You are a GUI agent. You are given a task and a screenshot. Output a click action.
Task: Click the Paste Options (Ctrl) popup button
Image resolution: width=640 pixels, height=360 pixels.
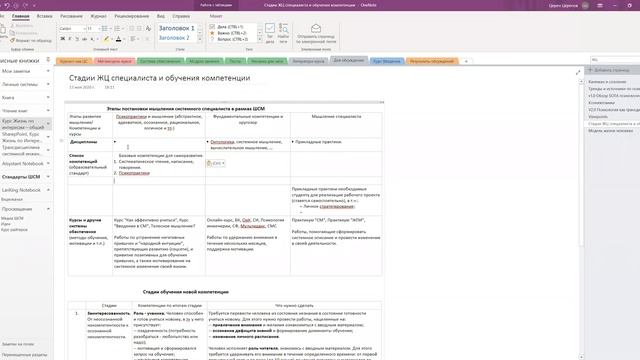216,163
